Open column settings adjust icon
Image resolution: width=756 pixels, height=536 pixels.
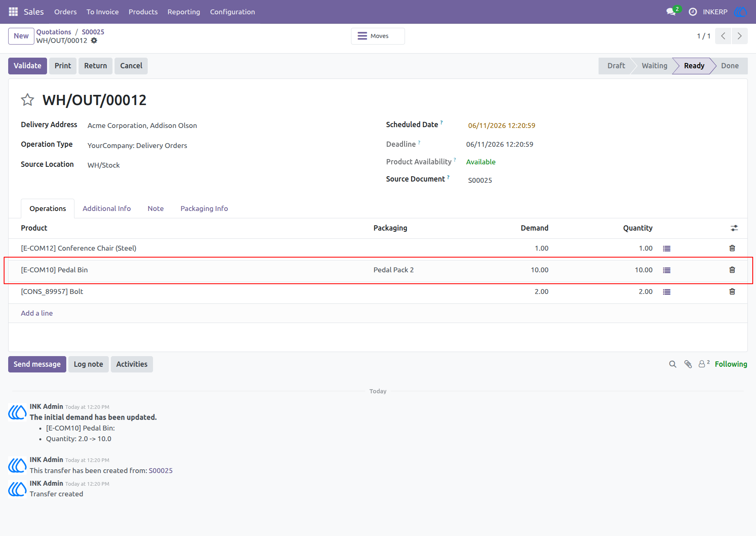tap(734, 228)
